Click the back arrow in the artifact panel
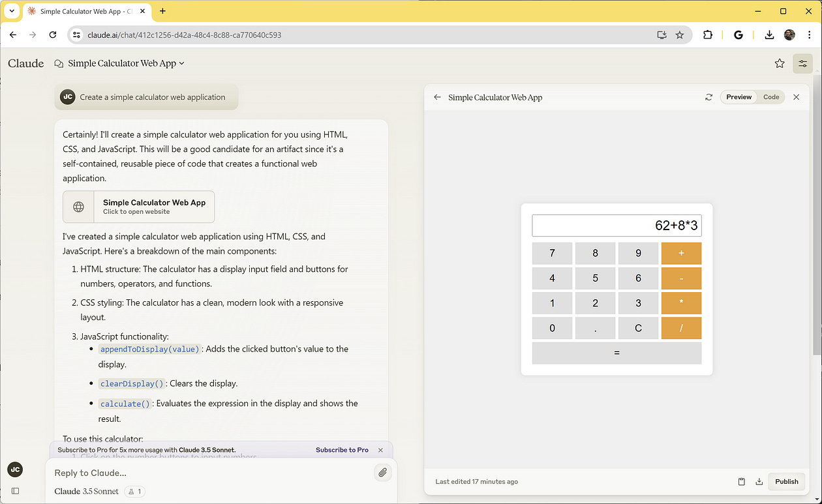Screen dimensions: 822x504 [437, 96]
